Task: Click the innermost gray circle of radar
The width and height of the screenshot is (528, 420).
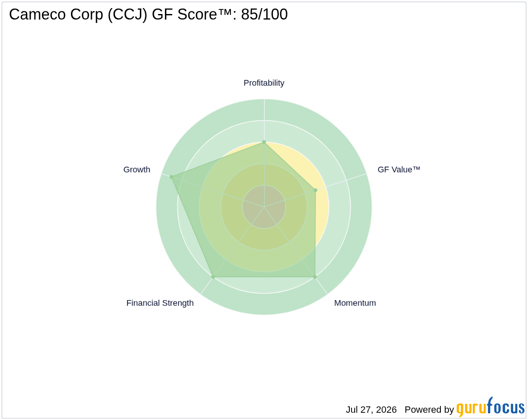Action: pos(264,207)
